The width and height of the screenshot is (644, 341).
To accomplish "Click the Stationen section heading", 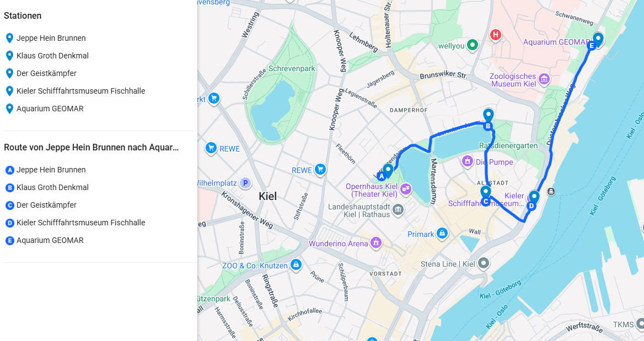I will coord(23,16).
